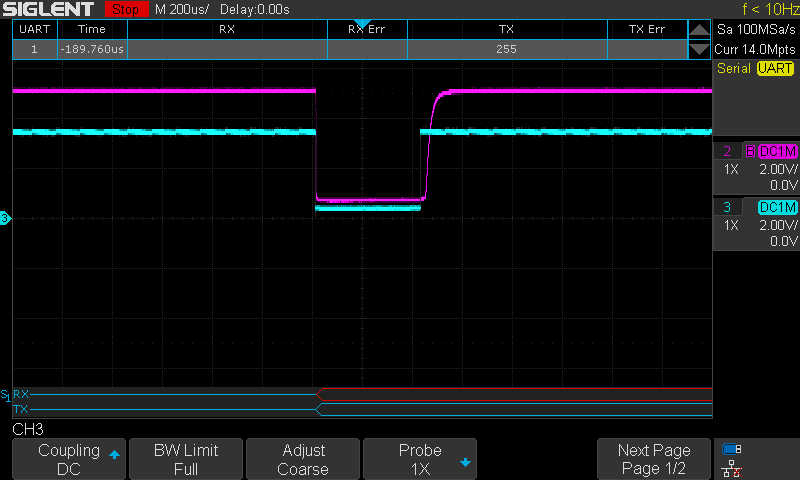Click the channel 2 bandwidth limit B badge

[750, 152]
